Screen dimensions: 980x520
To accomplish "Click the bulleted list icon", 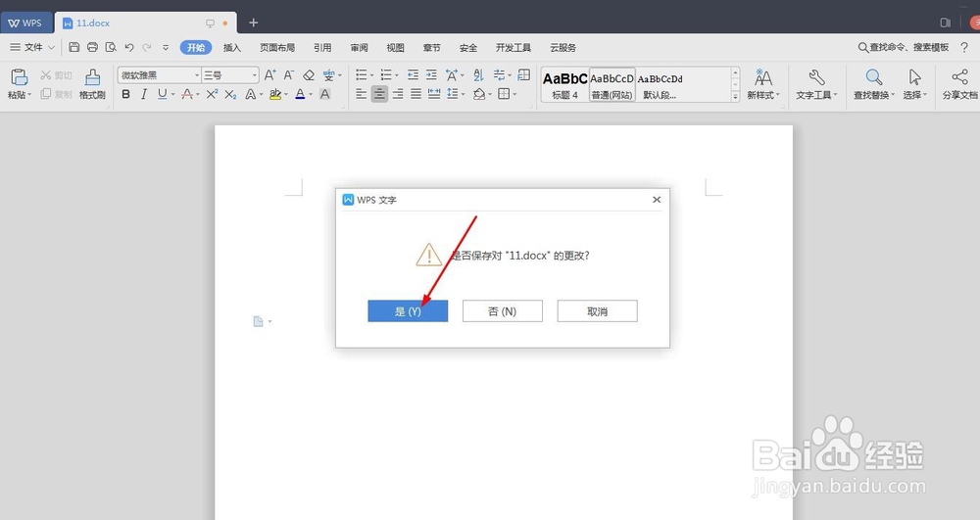I will point(362,74).
